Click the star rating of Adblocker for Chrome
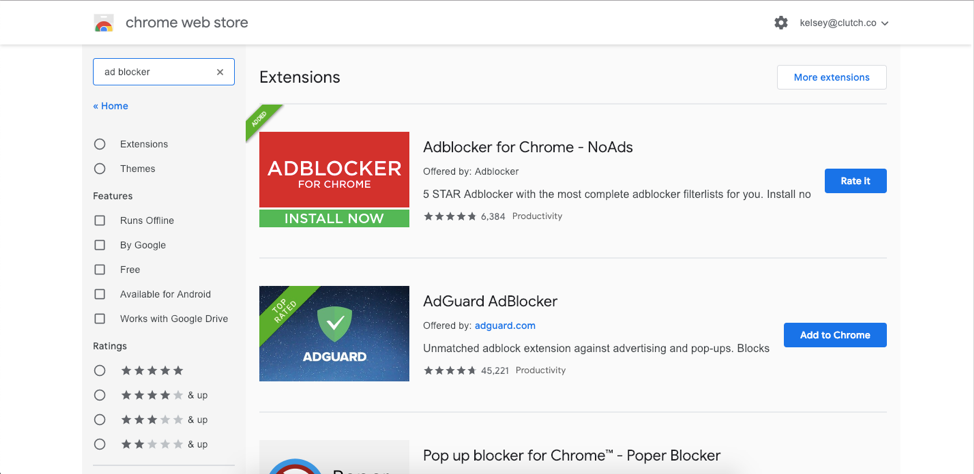The height and width of the screenshot is (474, 974). pos(450,216)
